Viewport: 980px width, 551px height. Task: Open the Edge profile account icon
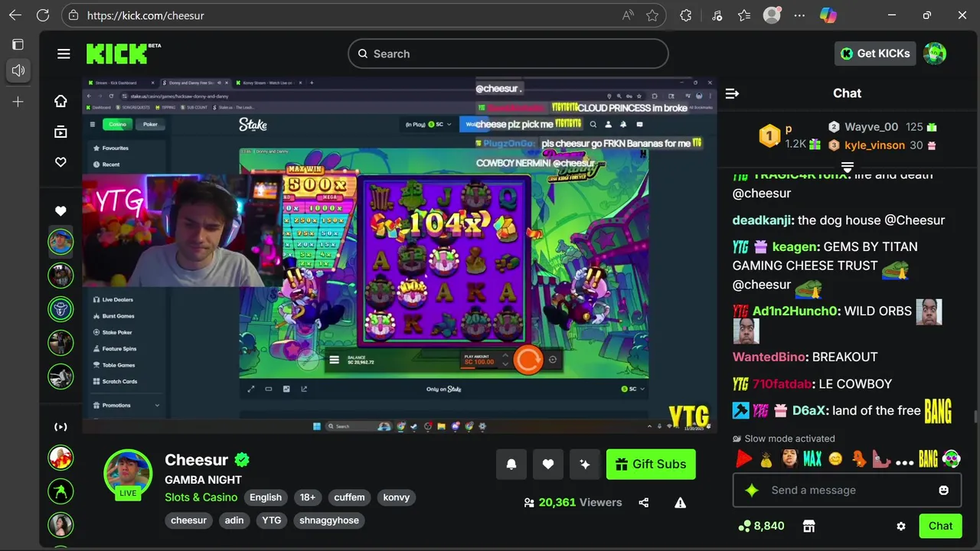[x=772, y=15]
